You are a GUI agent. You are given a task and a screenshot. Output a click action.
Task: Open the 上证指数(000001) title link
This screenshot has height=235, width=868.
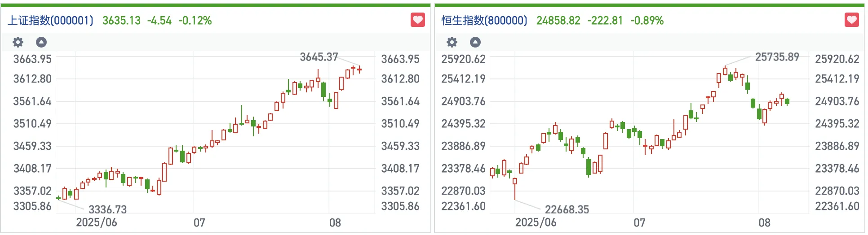(50, 21)
